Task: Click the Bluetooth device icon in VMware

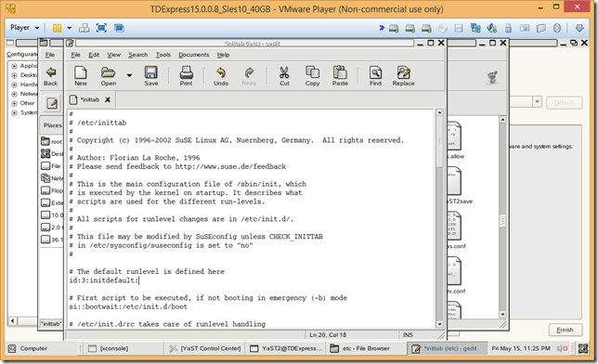Action: tap(557, 28)
